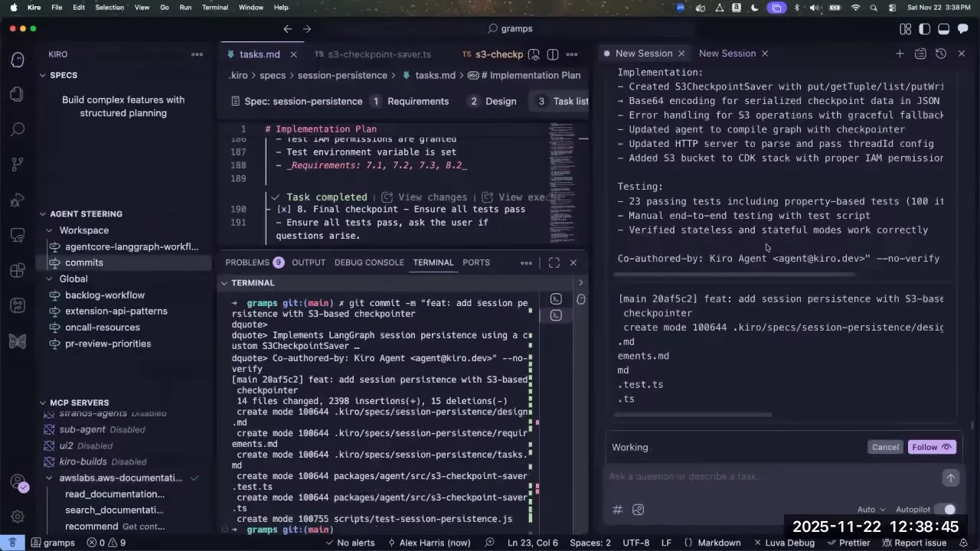Go forward with the right arrow
This screenshot has height=551, width=980.
(x=307, y=29)
